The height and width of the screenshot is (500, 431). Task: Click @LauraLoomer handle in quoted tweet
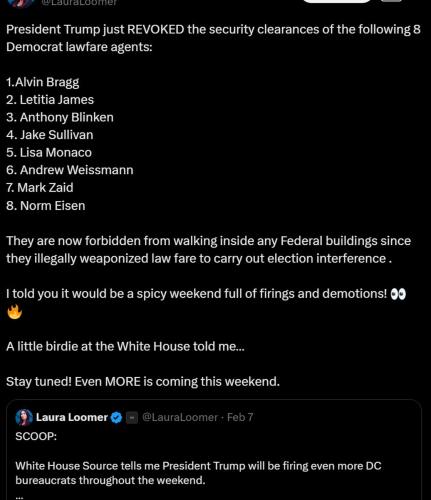(x=180, y=417)
